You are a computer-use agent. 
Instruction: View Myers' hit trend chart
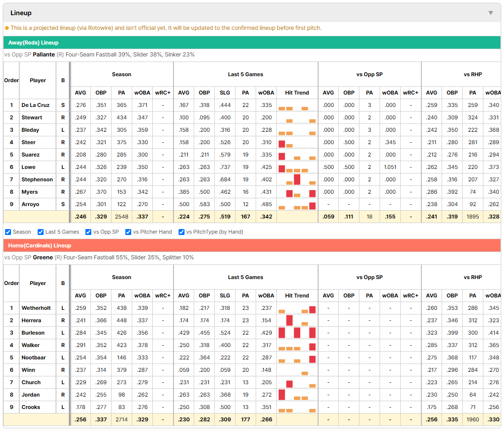(297, 192)
